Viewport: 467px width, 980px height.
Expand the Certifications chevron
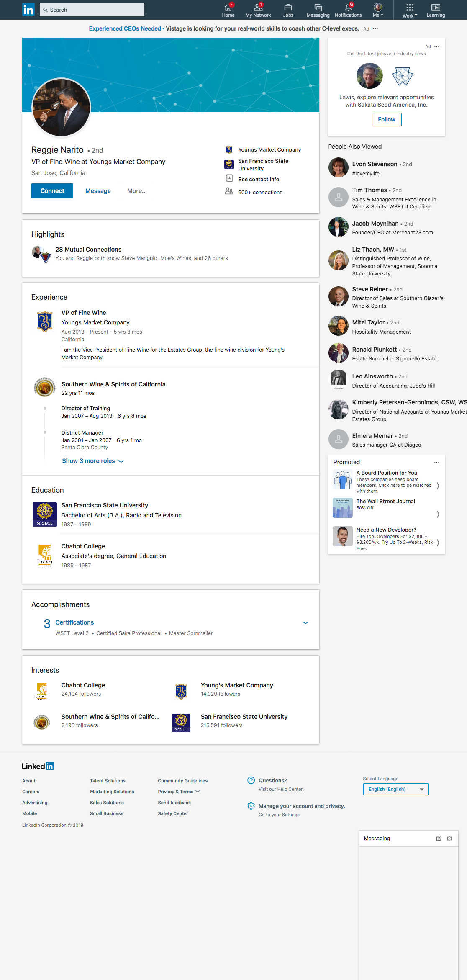pos(305,623)
